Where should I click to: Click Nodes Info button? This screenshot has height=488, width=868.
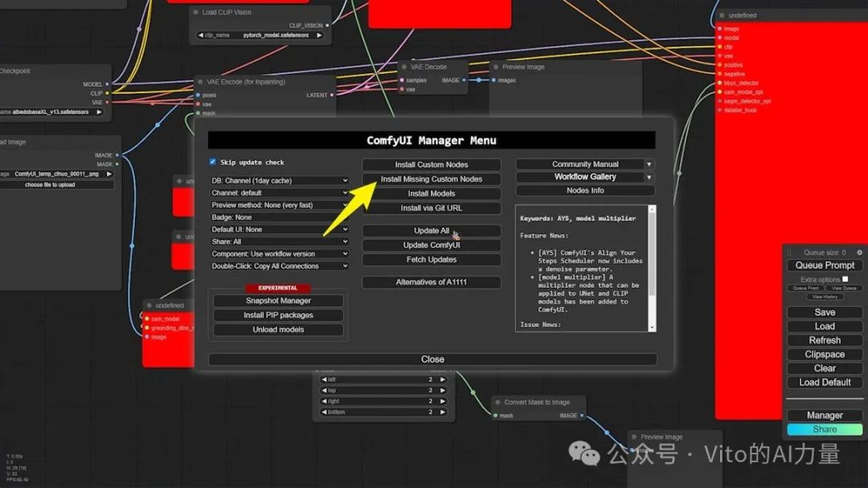pos(585,190)
